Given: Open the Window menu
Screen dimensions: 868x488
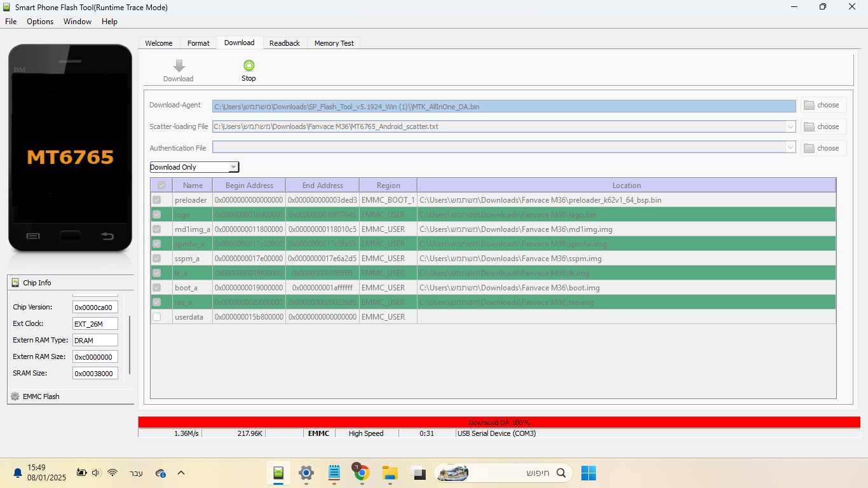Looking at the screenshot, I should (x=78, y=22).
